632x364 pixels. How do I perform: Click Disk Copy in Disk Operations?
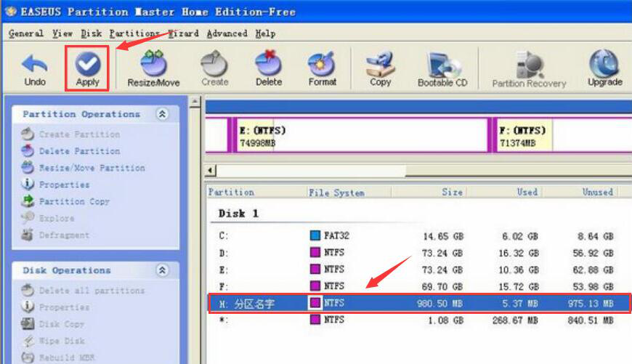(x=53, y=324)
